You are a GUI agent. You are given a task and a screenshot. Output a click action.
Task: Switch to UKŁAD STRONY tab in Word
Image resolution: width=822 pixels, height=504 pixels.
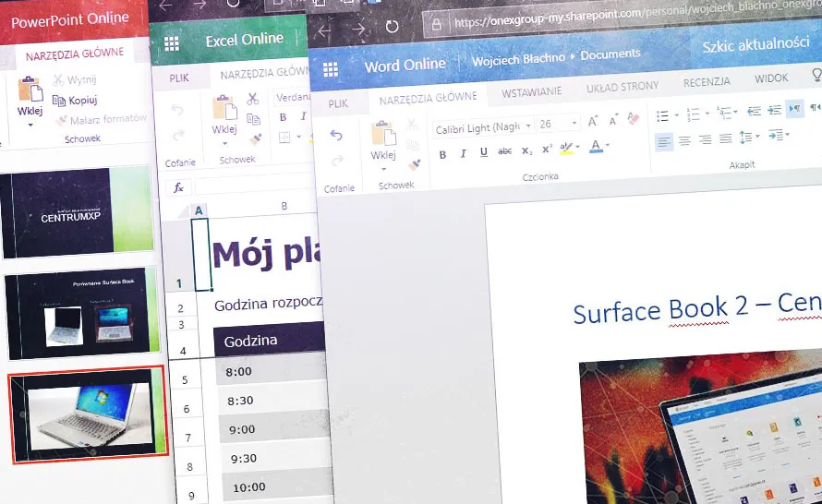623,87
